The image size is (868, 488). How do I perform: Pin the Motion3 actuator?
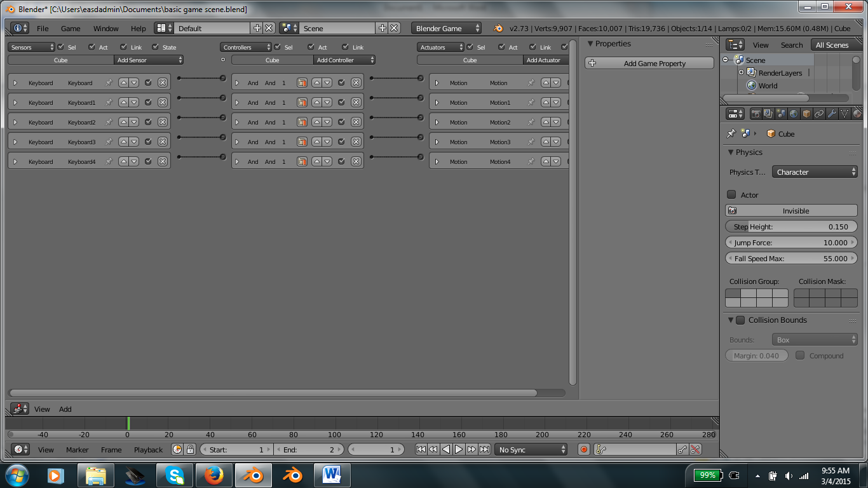531,142
